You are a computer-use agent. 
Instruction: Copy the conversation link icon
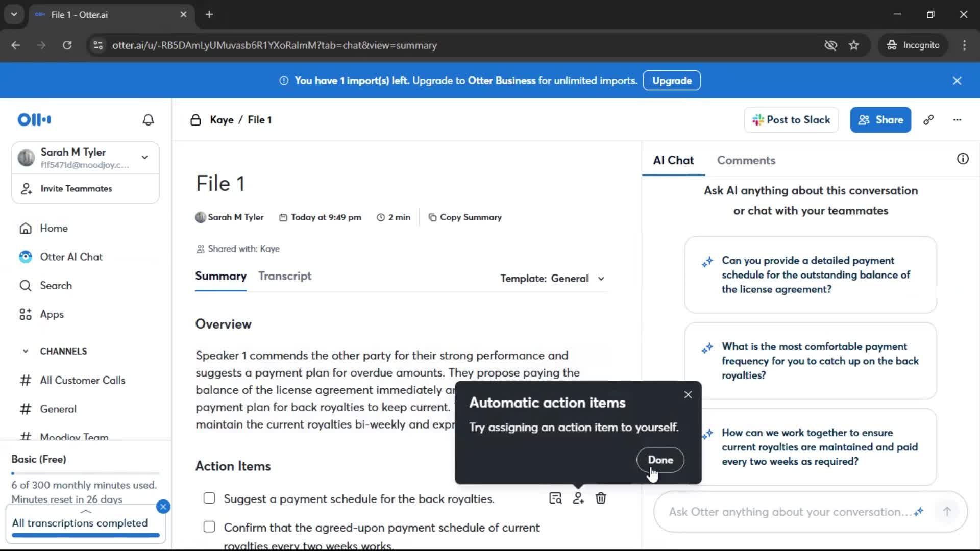(x=928, y=120)
